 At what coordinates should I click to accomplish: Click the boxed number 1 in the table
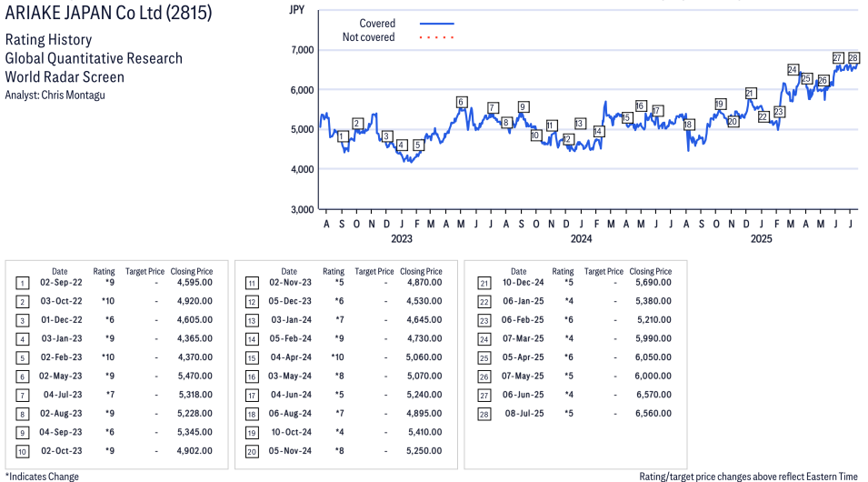[22, 284]
